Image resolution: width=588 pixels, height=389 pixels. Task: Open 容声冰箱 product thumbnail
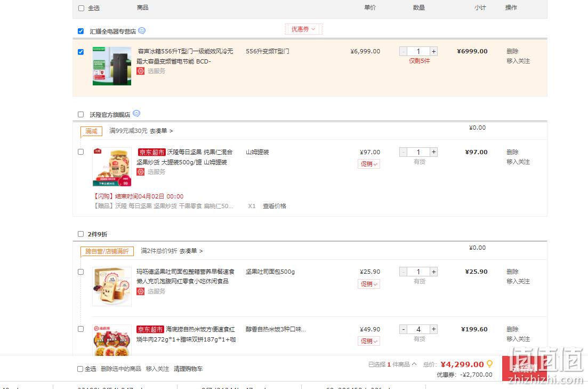[112, 66]
